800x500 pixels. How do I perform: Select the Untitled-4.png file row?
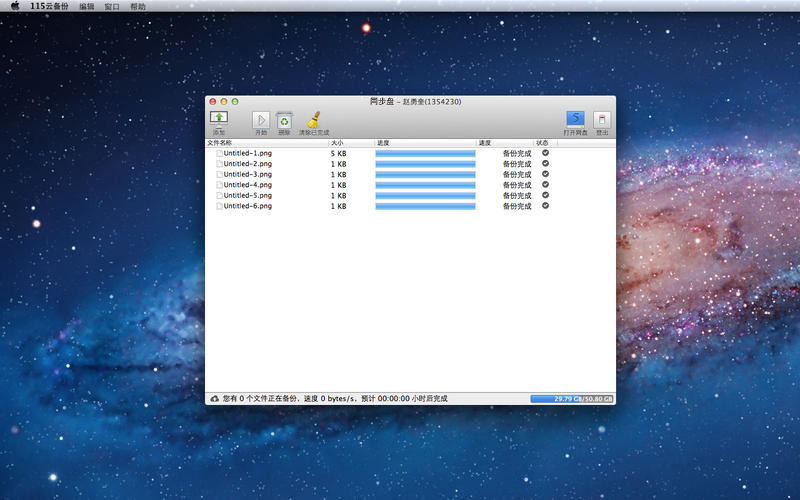(247, 185)
